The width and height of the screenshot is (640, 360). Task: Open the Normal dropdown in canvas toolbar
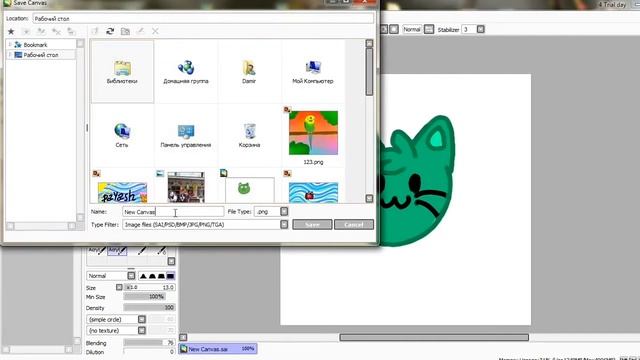point(429,29)
